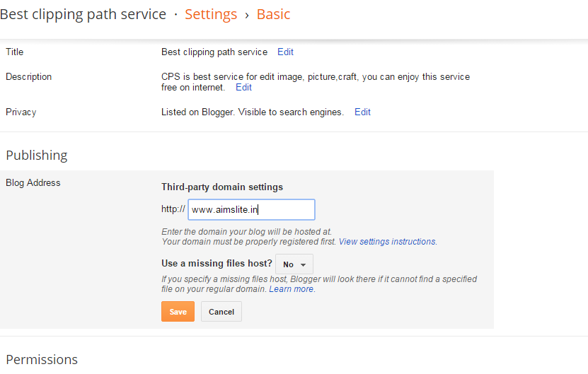Click the blog name in header
The image size is (588, 374).
tap(83, 14)
